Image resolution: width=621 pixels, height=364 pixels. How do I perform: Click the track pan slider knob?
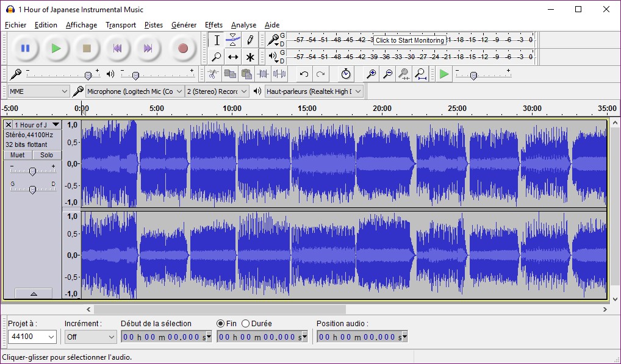(x=32, y=189)
